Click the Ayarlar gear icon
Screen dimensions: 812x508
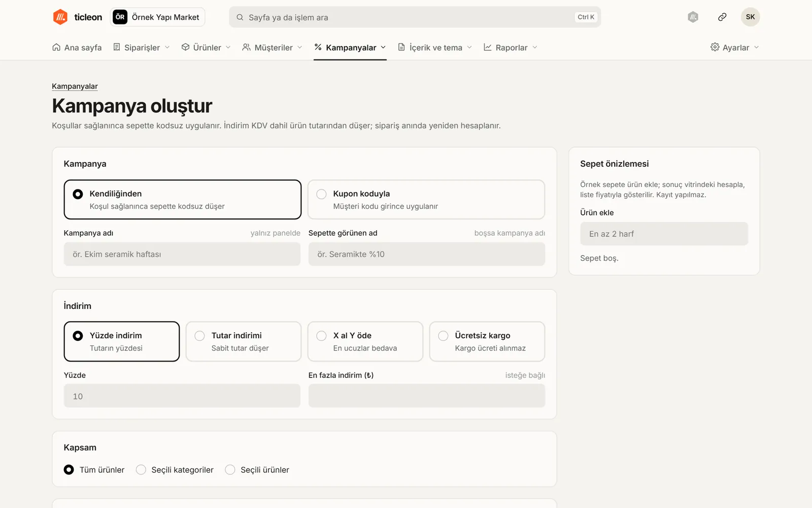point(715,47)
